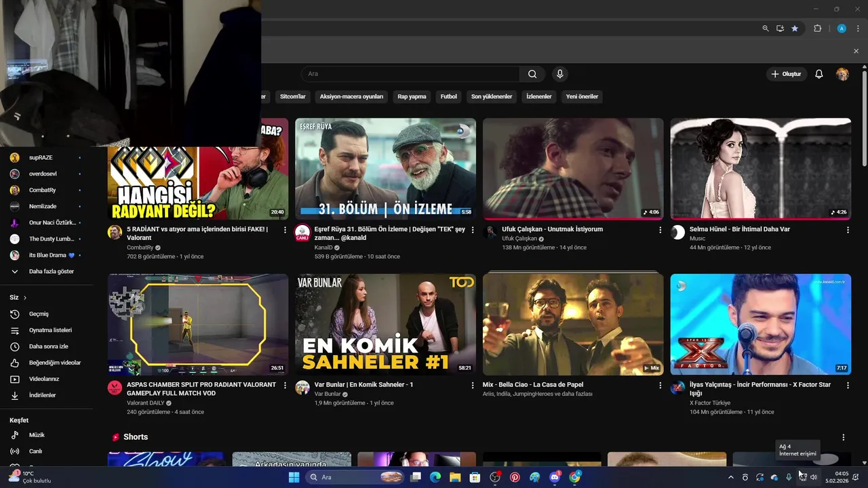Select Aksiyon-macera oyunları chip
Viewport: 868px width, 488px height.
click(351, 96)
